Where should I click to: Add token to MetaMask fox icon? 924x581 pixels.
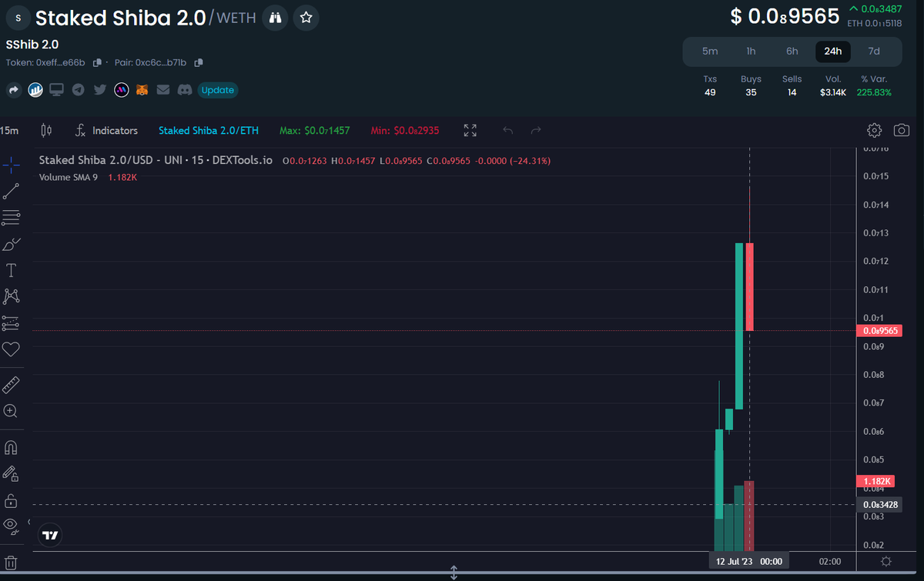tap(142, 90)
